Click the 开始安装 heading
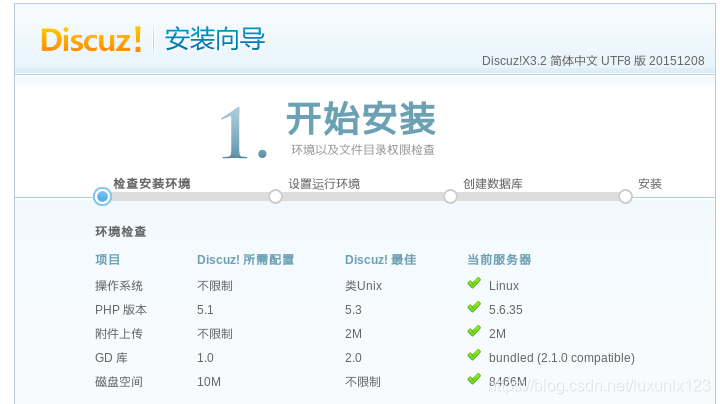The height and width of the screenshot is (404, 720). [361, 118]
